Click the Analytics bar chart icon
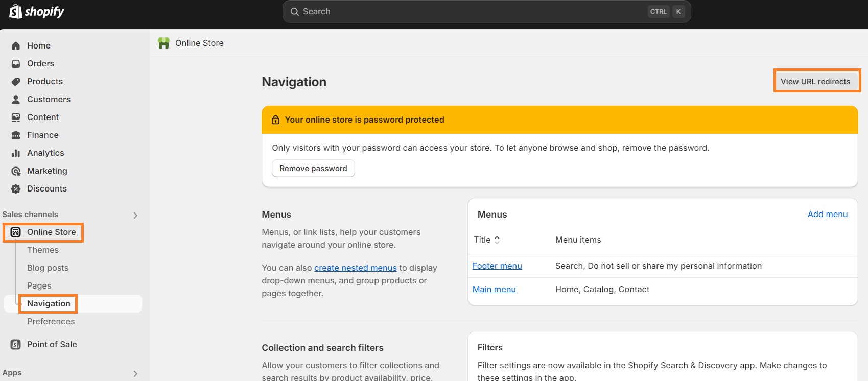Viewport: 868px width, 381px height. 16,153
